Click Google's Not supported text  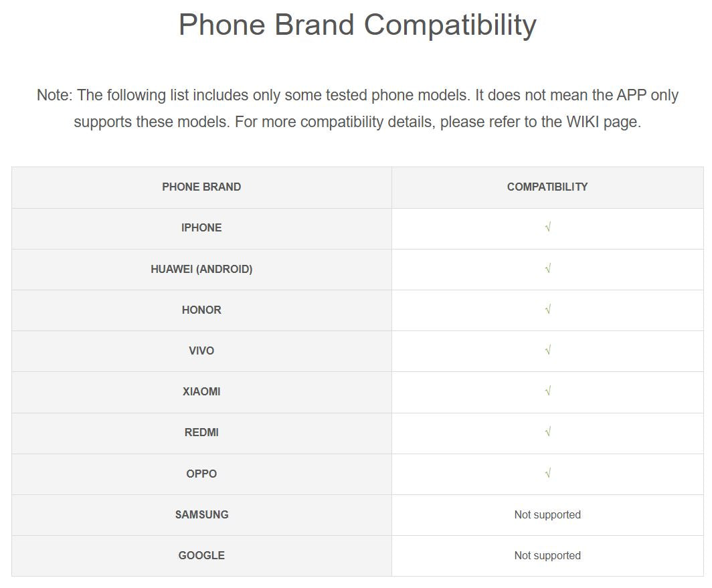[547, 555]
